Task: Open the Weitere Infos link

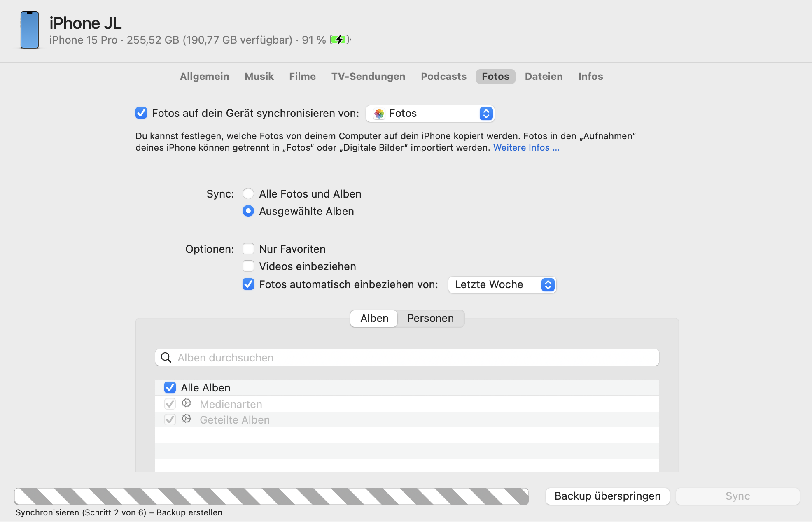Action: coord(526,147)
